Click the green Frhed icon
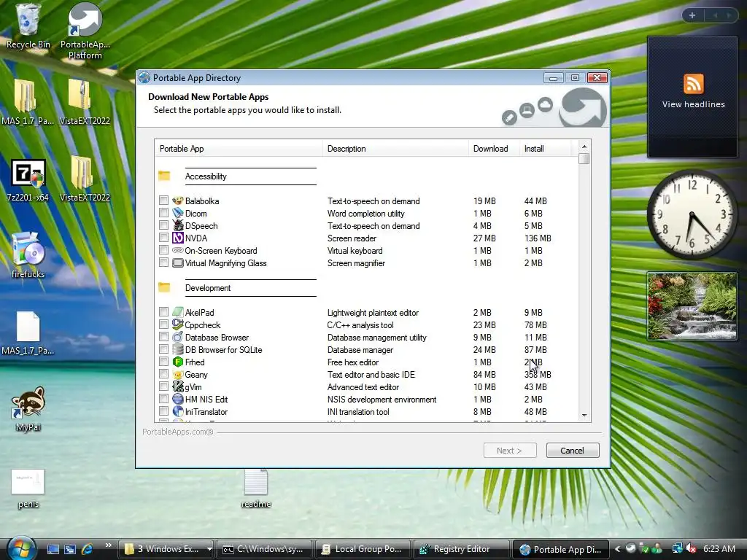 [x=178, y=362]
